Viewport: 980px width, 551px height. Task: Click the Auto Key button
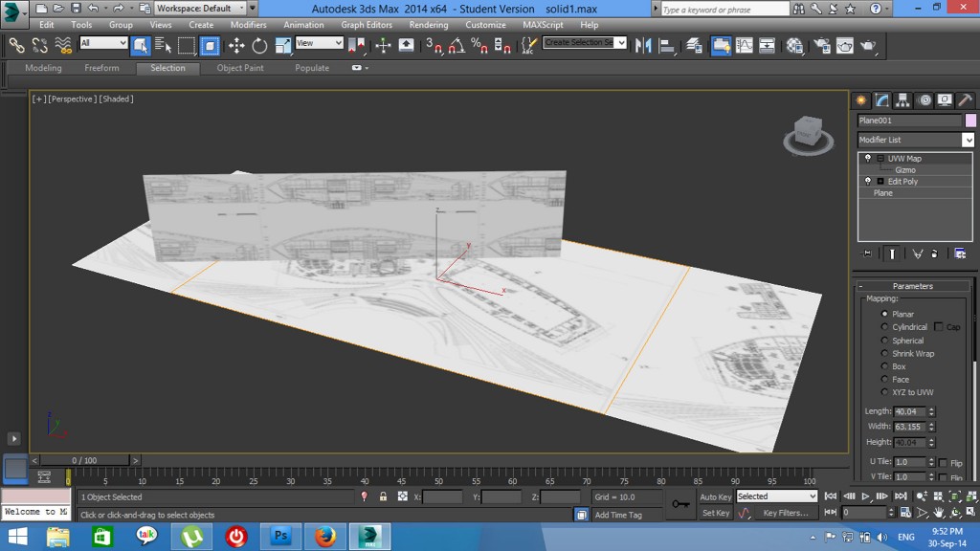[x=715, y=496]
